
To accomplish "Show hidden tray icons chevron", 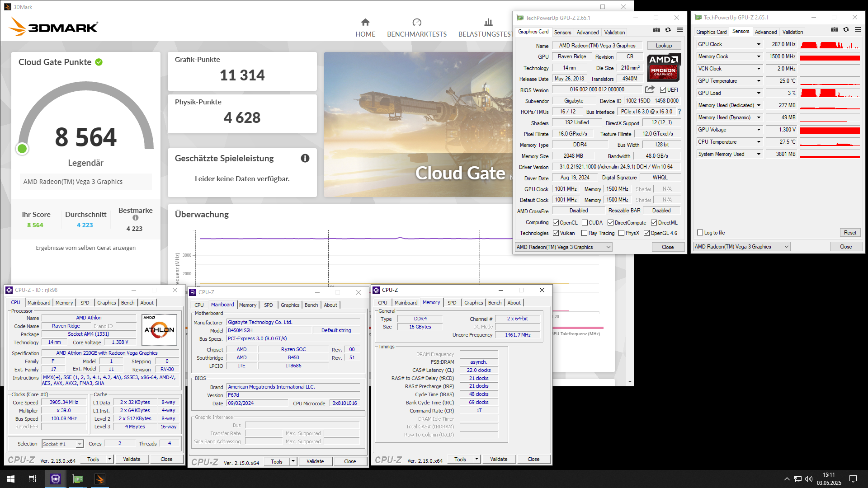I will 787,479.
